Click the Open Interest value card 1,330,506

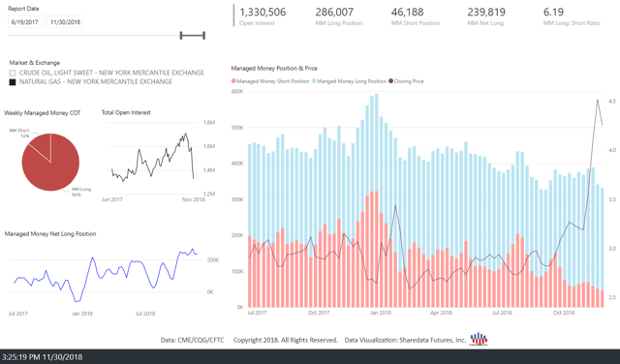pos(263,16)
